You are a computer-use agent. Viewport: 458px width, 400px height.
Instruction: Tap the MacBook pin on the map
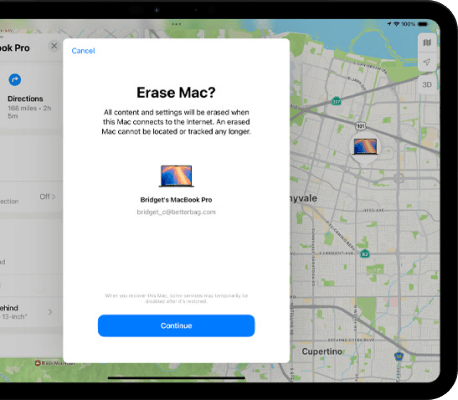pyautogui.click(x=365, y=147)
